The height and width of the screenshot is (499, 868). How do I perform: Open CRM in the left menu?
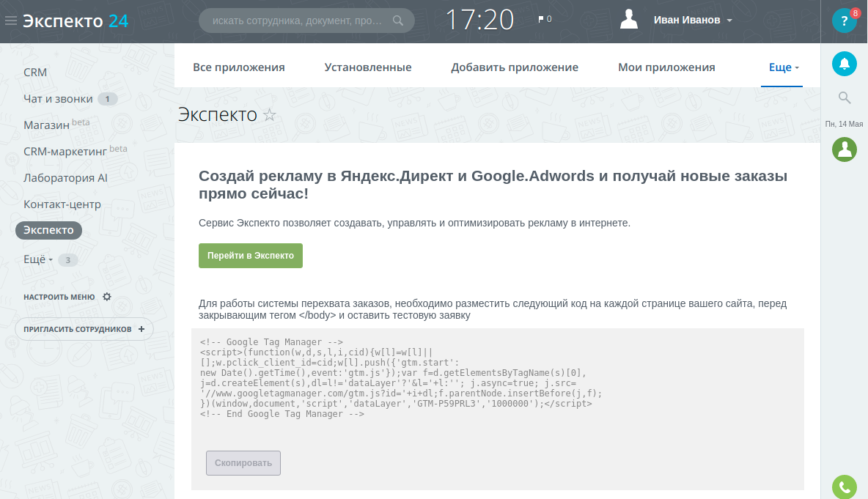coord(35,73)
